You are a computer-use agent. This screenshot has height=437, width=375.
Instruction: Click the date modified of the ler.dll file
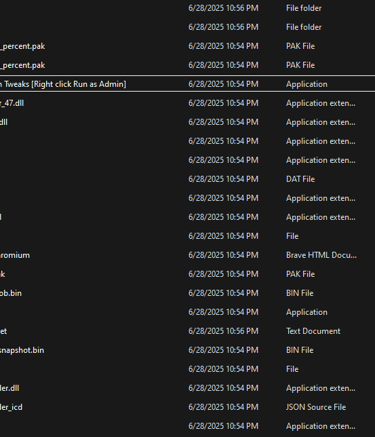(223, 388)
